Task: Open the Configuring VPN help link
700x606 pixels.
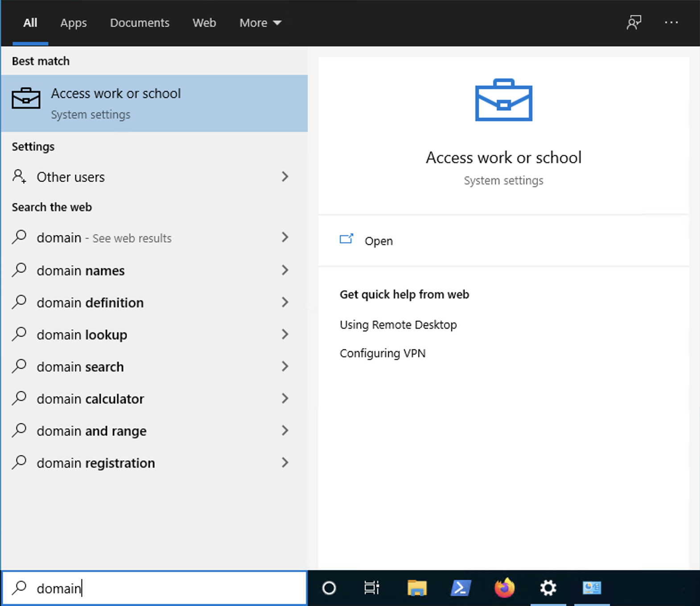Action: (383, 353)
